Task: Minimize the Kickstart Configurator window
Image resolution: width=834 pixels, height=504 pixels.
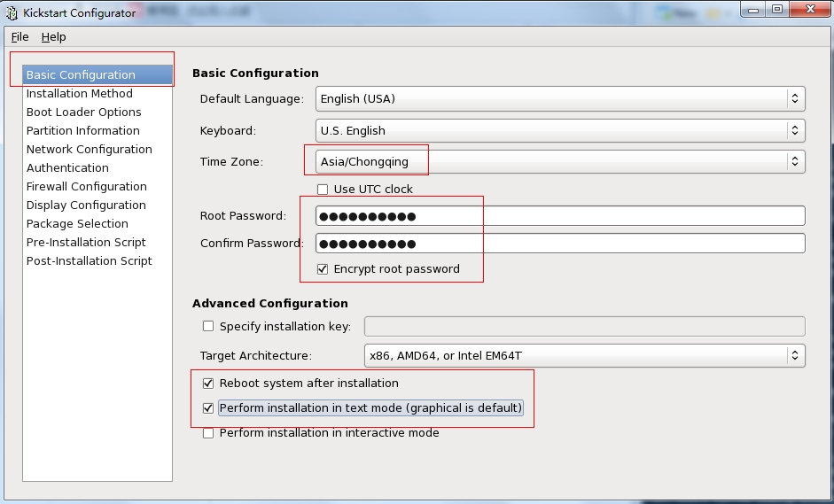Action: tap(752, 10)
